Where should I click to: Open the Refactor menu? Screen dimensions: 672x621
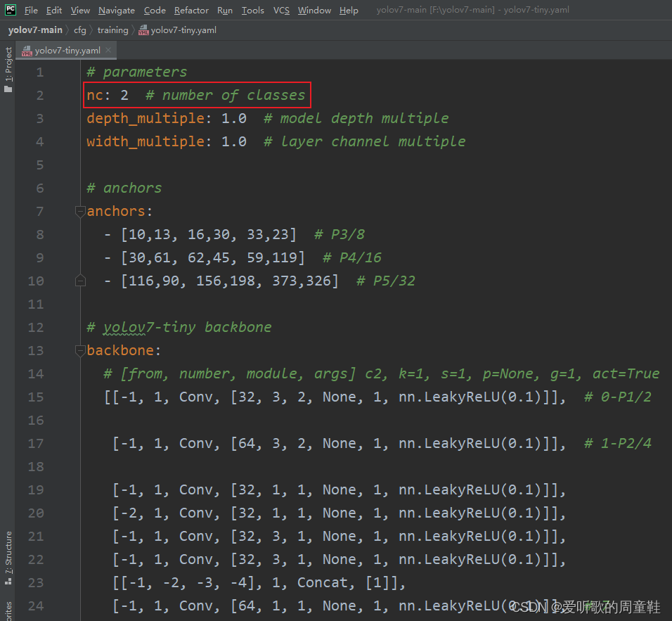(191, 10)
